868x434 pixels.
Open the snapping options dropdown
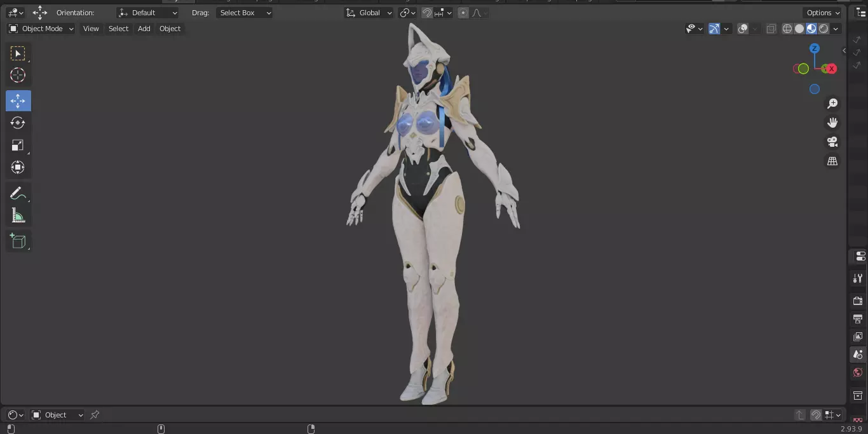pyautogui.click(x=444, y=13)
